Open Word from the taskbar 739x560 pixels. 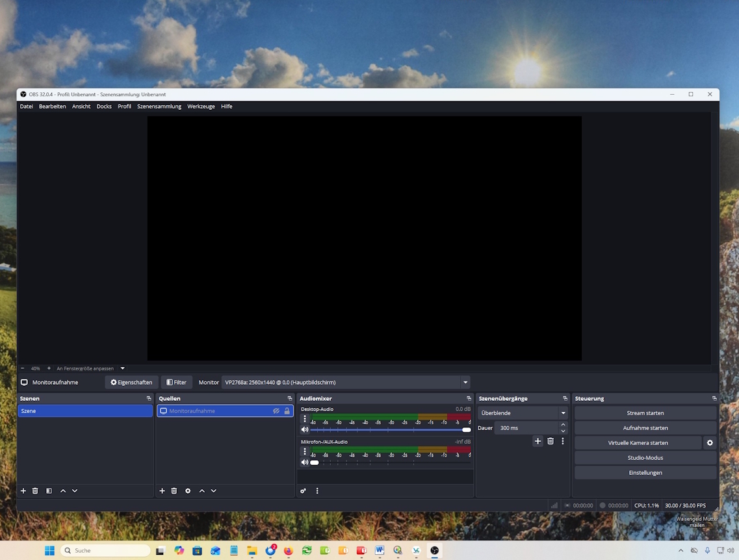pos(380,551)
